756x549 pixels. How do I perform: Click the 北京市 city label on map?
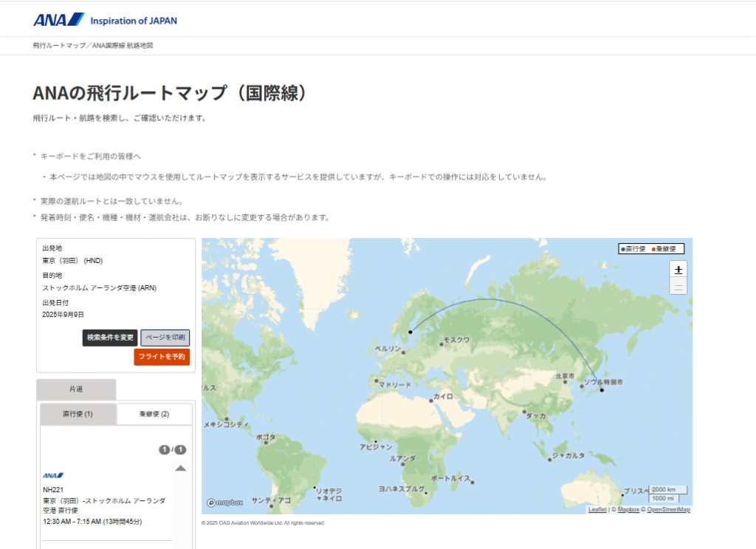tap(565, 376)
